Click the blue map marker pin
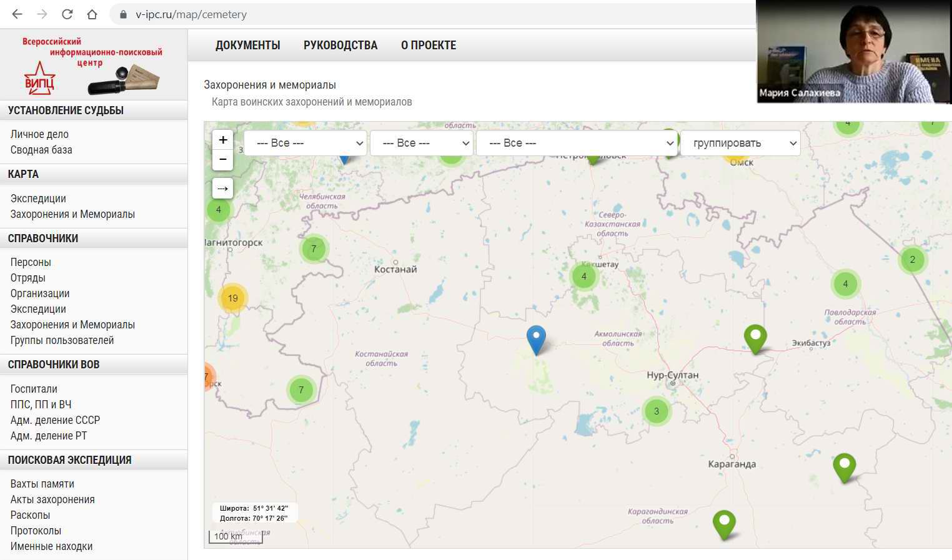 (x=536, y=339)
